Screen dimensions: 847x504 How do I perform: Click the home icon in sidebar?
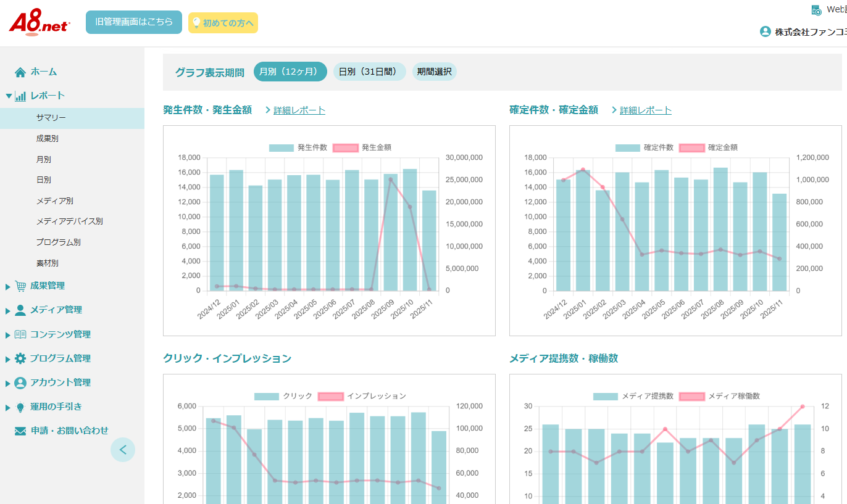point(20,72)
